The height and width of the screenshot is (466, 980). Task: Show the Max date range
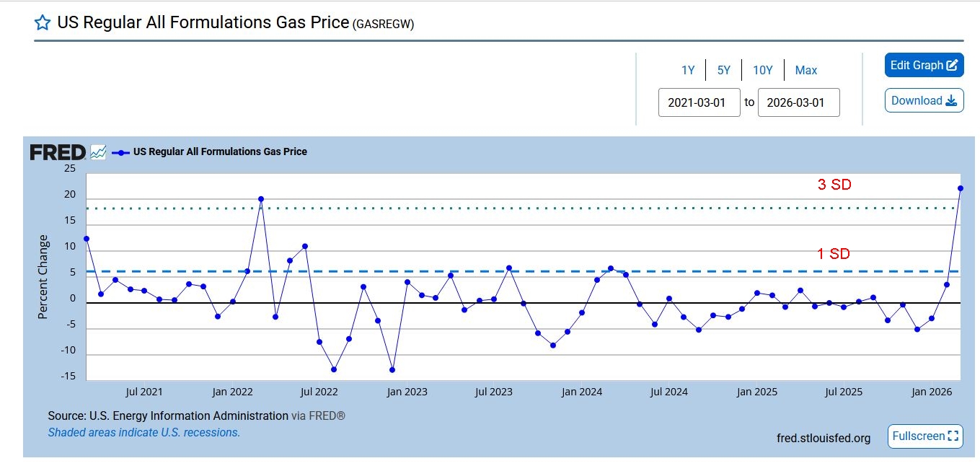806,71
